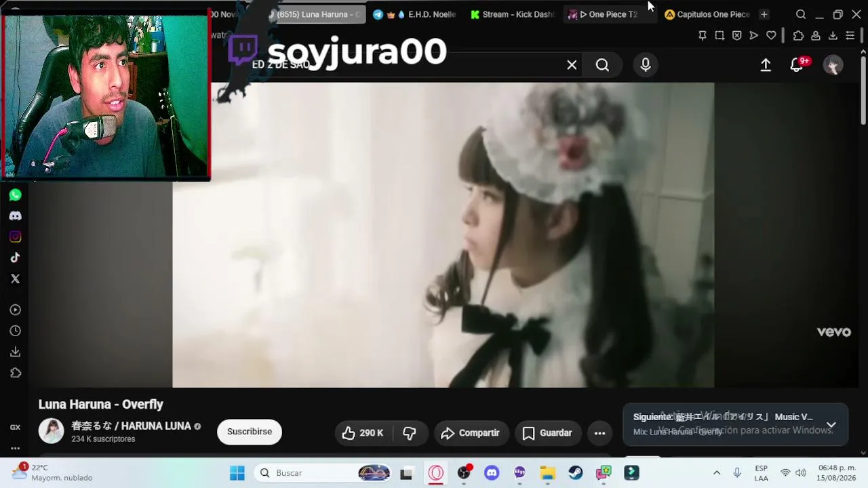Open the ESP LAA language switcher

(762, 473)
